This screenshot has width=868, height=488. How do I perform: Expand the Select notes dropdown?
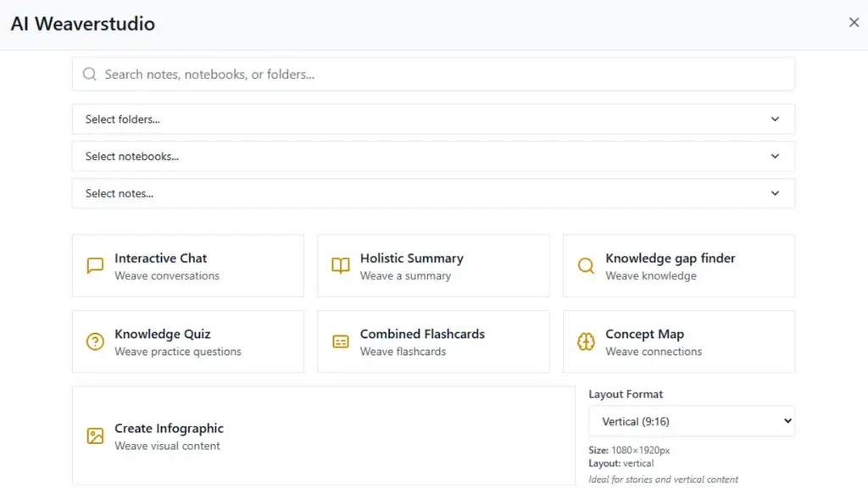pyautogui.click(x=433, y=193)
